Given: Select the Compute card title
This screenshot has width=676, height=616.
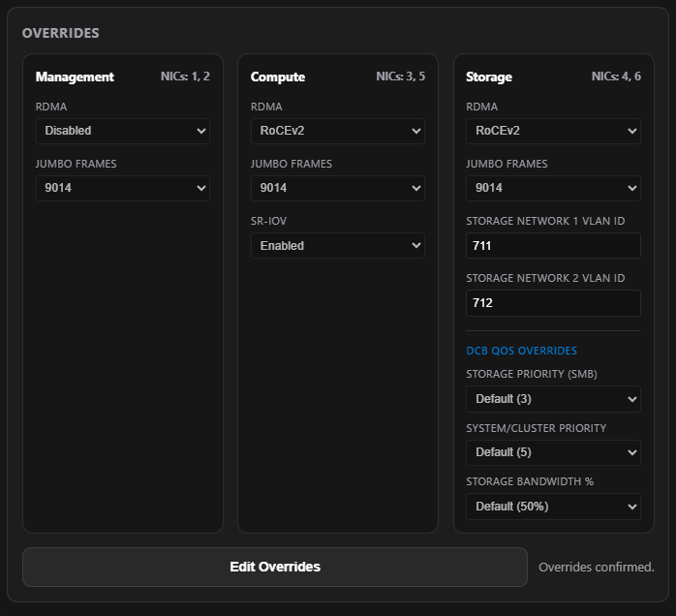Looking at the screenshot, I should [x=278, y=77].
